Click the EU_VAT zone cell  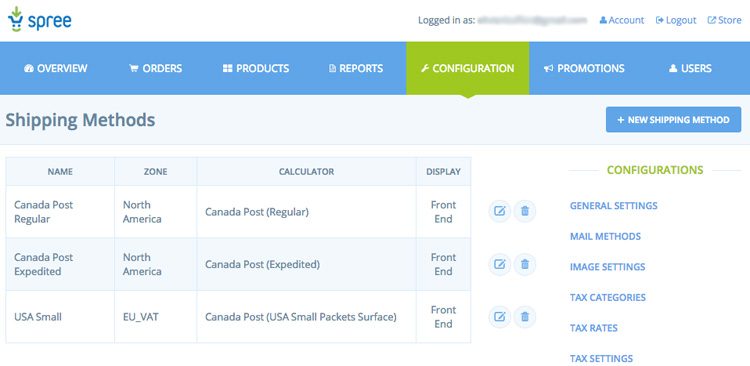coord(155,317)
